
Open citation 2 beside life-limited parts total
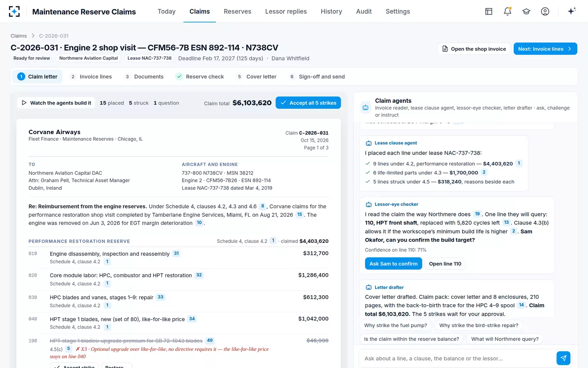coord(484,172)
